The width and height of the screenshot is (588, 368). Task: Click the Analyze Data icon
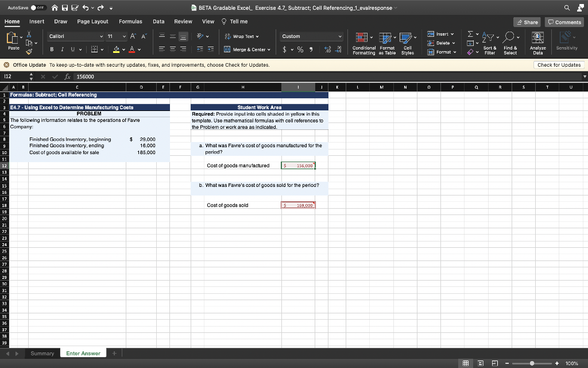point(537,36)
